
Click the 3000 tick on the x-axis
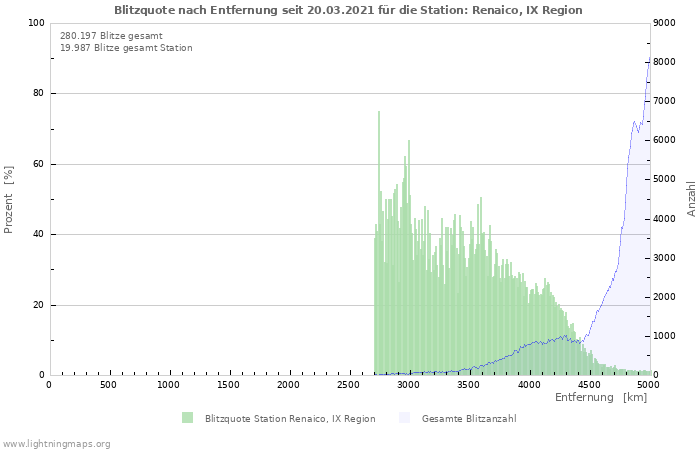tap(409, 385)
